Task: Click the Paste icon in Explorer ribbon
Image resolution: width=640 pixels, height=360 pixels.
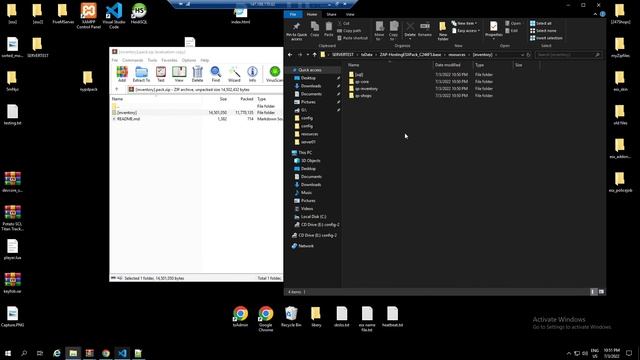Action: [329, 29]
